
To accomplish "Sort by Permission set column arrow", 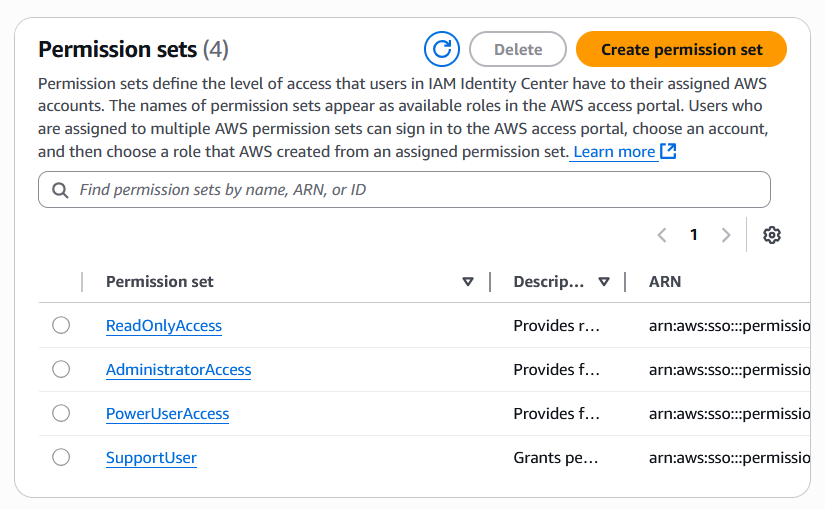I will (468, 282).
